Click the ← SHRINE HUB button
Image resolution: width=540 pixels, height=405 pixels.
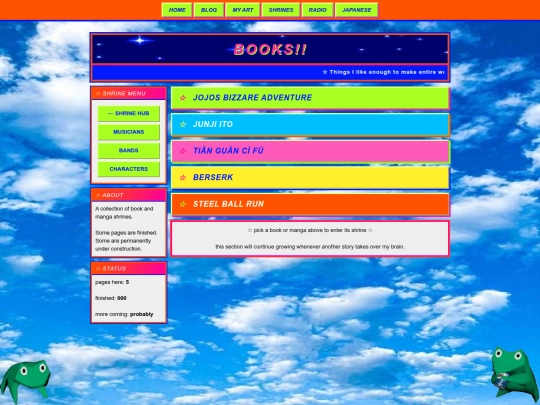[128, 113]
